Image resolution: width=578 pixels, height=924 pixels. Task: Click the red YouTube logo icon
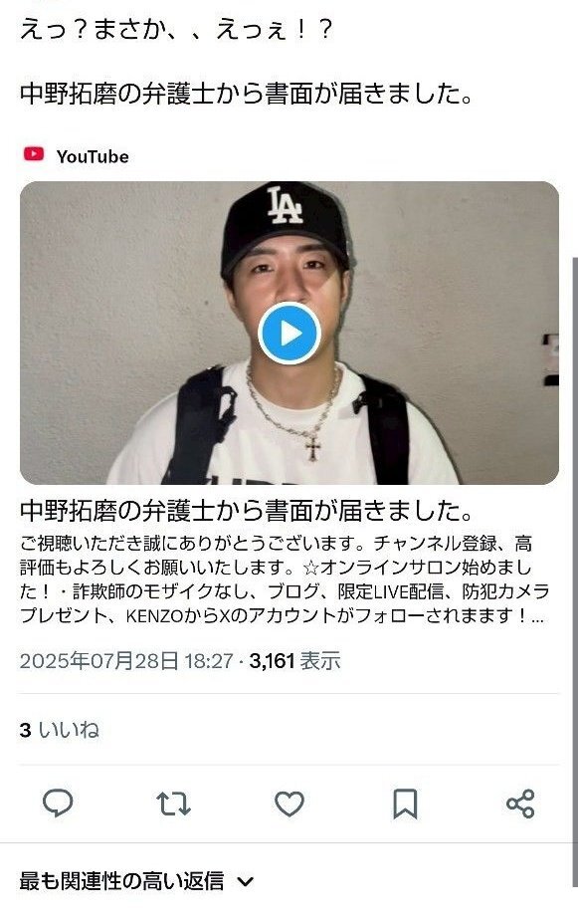[x=34, y=154]
